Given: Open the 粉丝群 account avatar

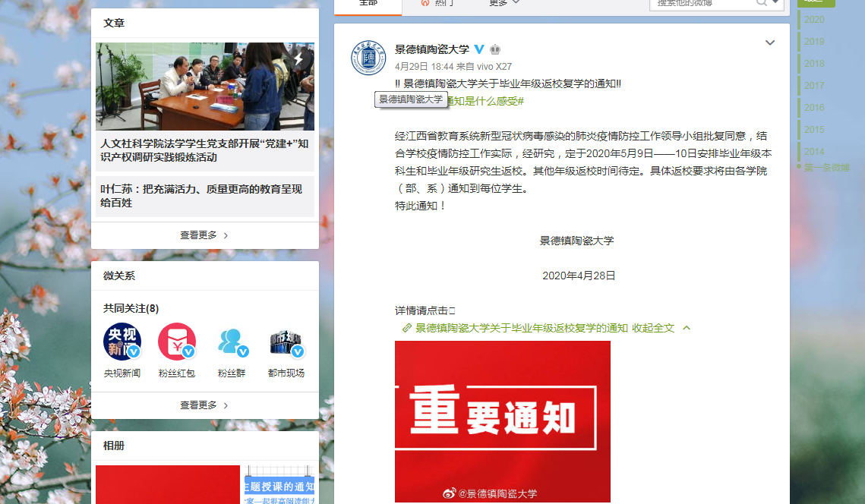Looking at the screenshot, I should pos(231,342).
